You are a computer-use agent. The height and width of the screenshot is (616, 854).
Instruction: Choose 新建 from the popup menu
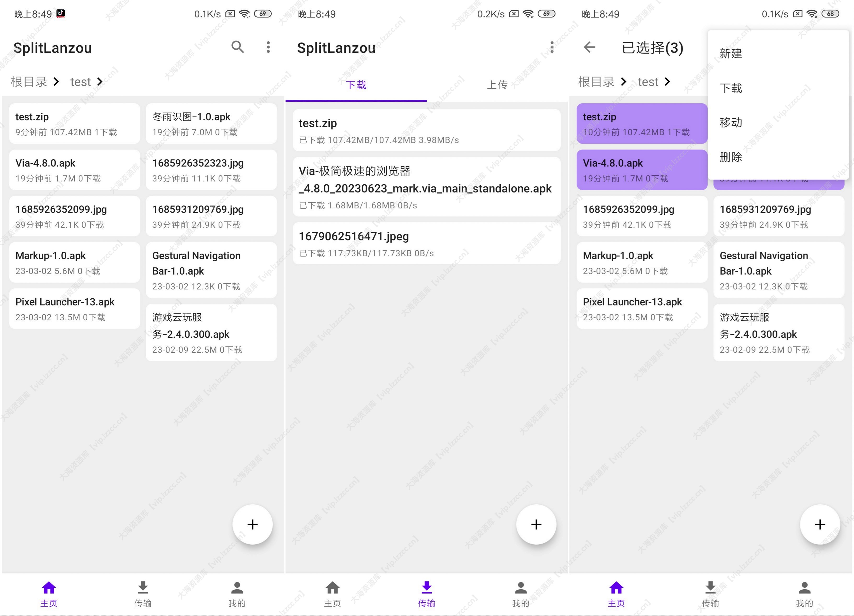[x=778, y=53]
